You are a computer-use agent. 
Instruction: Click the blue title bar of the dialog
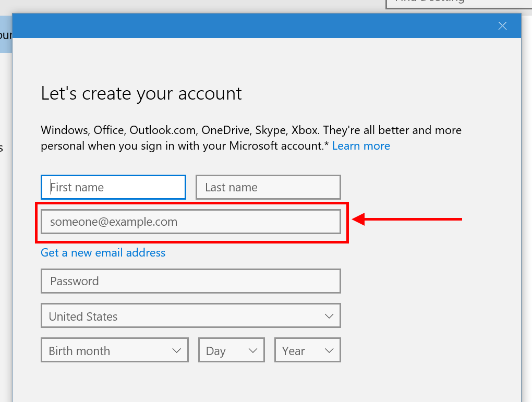[251, 26]
